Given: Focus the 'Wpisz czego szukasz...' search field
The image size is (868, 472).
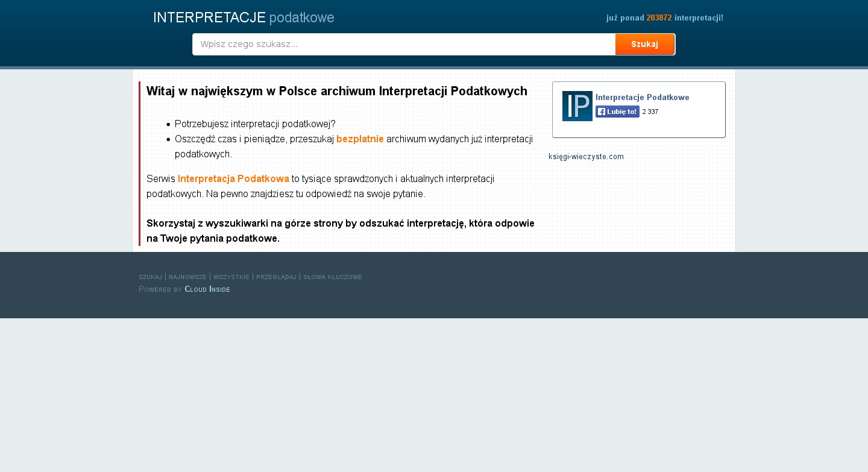Looking at the screenshot, I should (404, 44).
